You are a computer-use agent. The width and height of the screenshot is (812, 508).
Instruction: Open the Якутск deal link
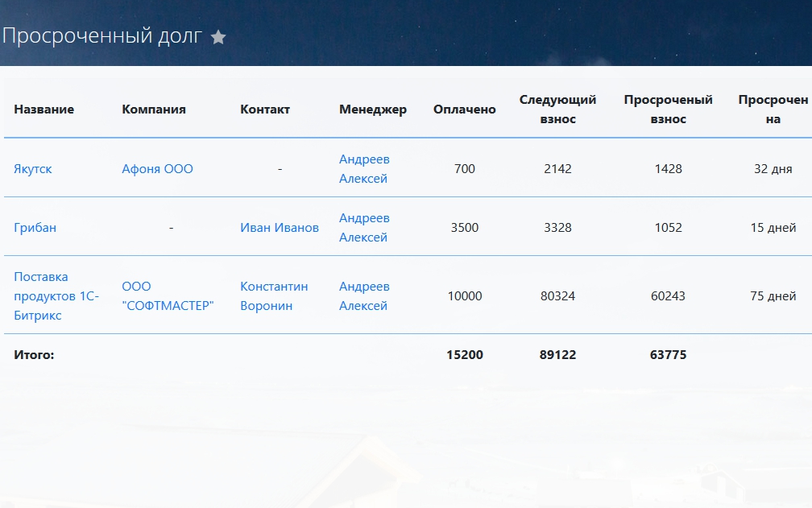tap(33, 169)
